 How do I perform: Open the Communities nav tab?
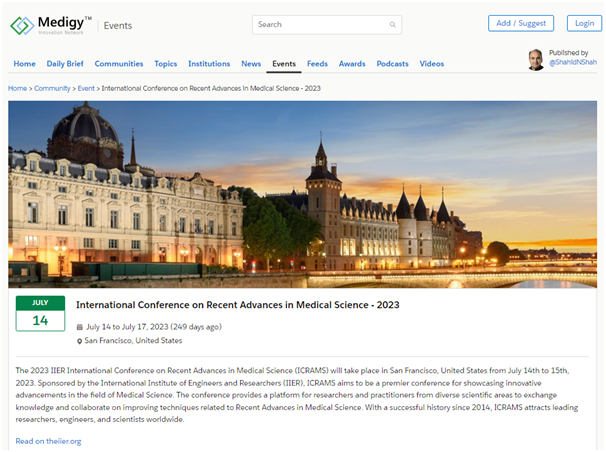[119, 64]
